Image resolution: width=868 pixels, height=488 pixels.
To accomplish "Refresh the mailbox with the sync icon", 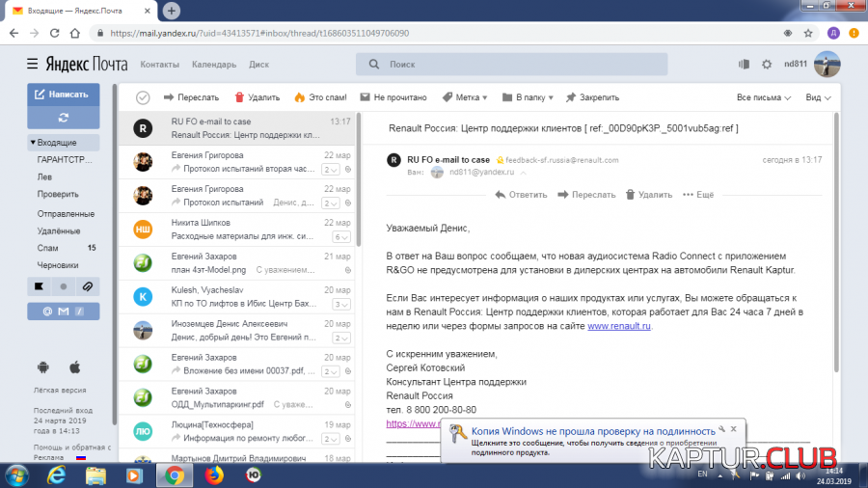I will point(63,118).
